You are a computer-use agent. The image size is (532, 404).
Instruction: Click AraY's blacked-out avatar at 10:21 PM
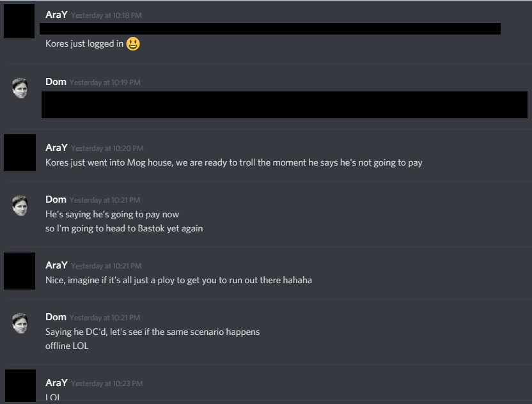(x=19, y=270)
